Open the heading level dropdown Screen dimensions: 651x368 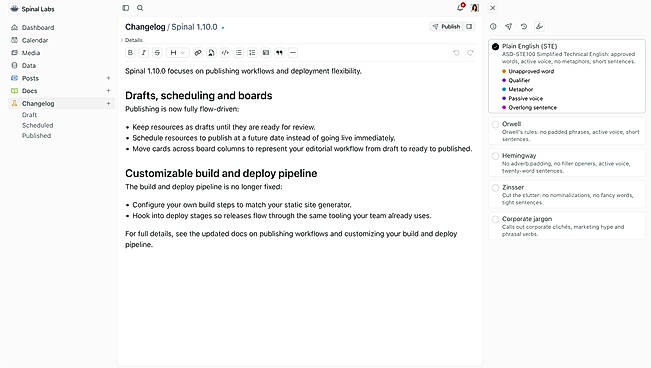pyautogui.click(x=177, y=53)
